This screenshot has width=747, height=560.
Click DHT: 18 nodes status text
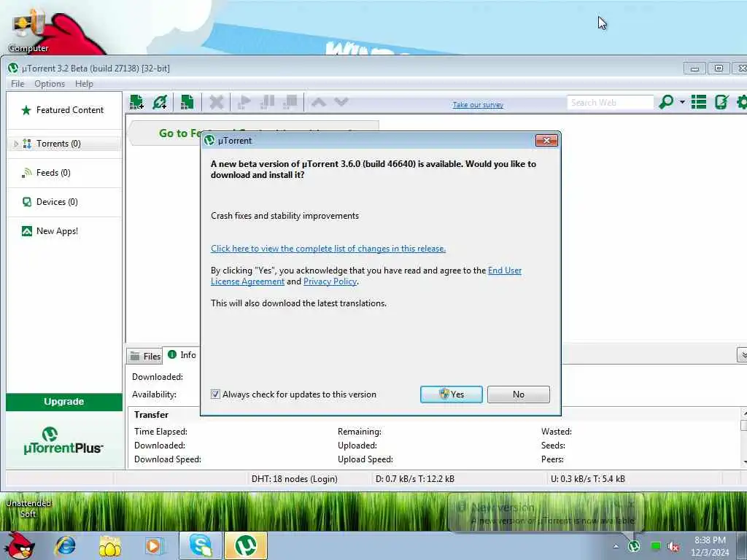(x=295, y=479)
